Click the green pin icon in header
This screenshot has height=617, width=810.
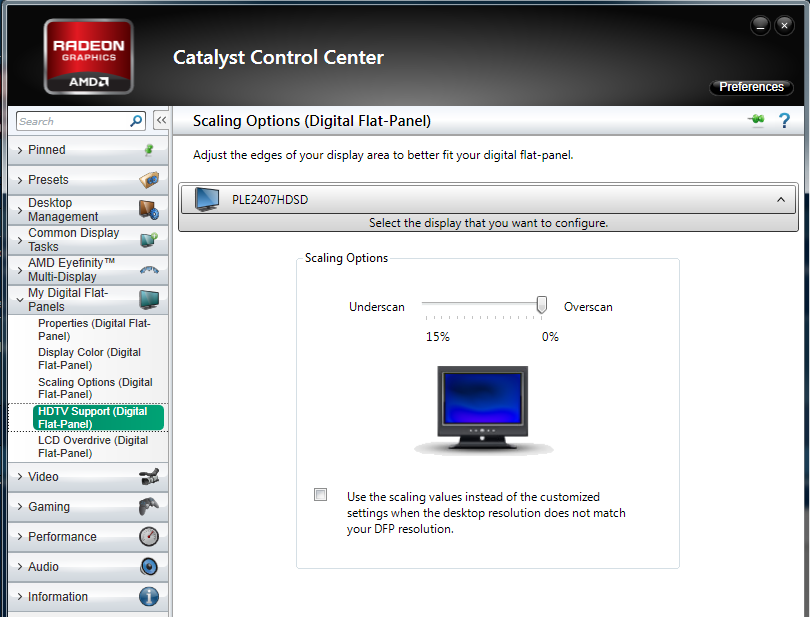[x=756, y=121]
